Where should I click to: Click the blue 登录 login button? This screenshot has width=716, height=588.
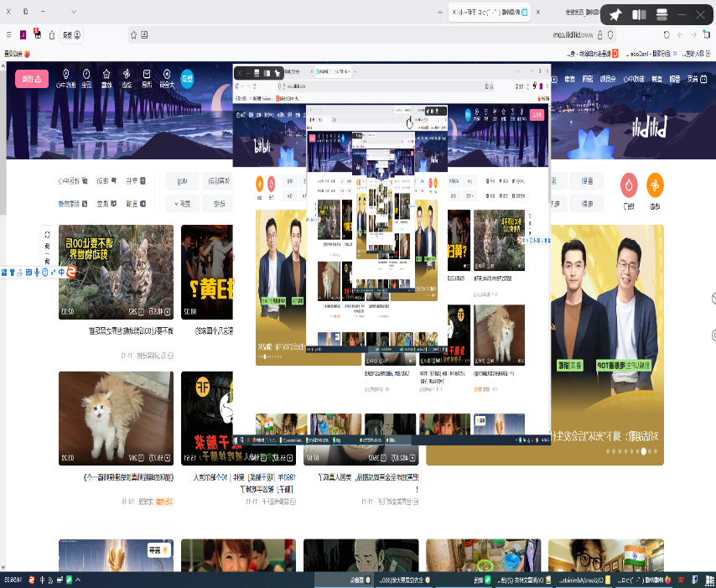[x=187, y=77]
